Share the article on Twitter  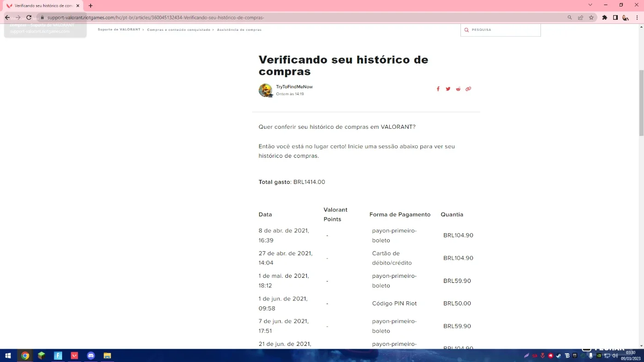pyautogui.click(x=448, y=89)
